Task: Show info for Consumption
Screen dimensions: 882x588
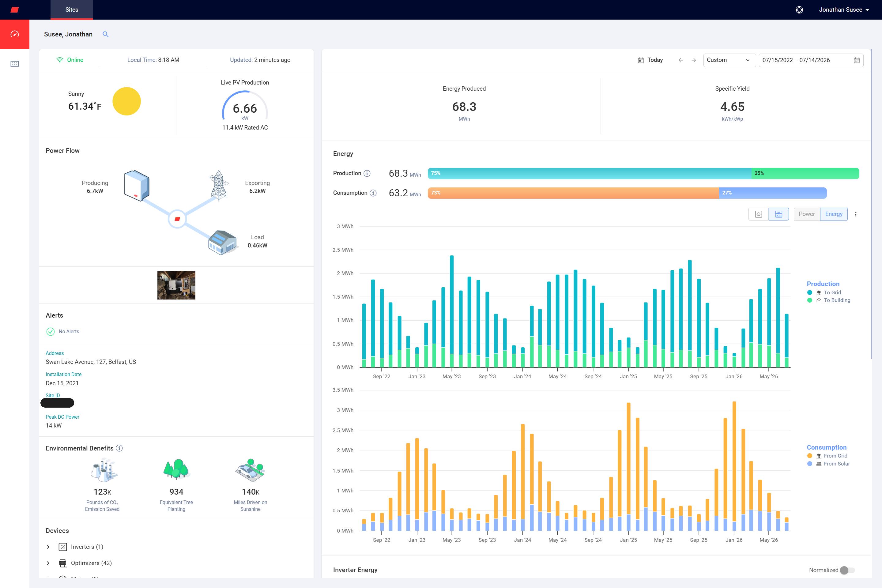Action: [373, 193]
